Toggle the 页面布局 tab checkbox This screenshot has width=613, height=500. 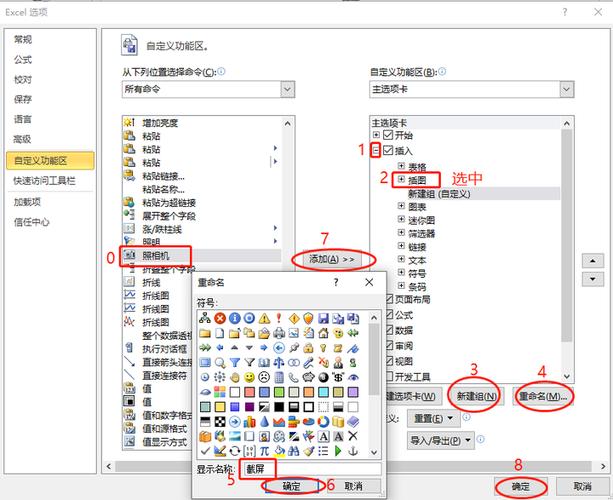pos(389,299)
